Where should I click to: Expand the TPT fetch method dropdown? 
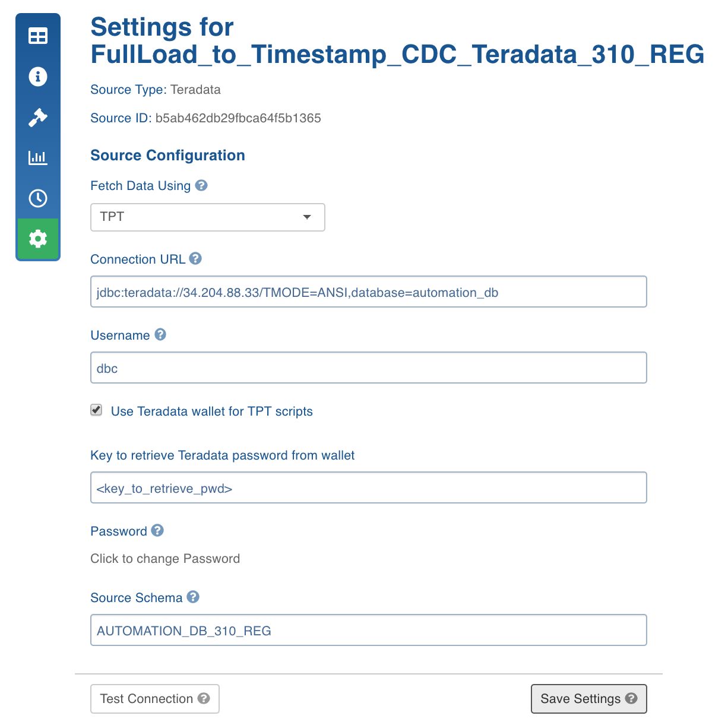pos(208,217)
